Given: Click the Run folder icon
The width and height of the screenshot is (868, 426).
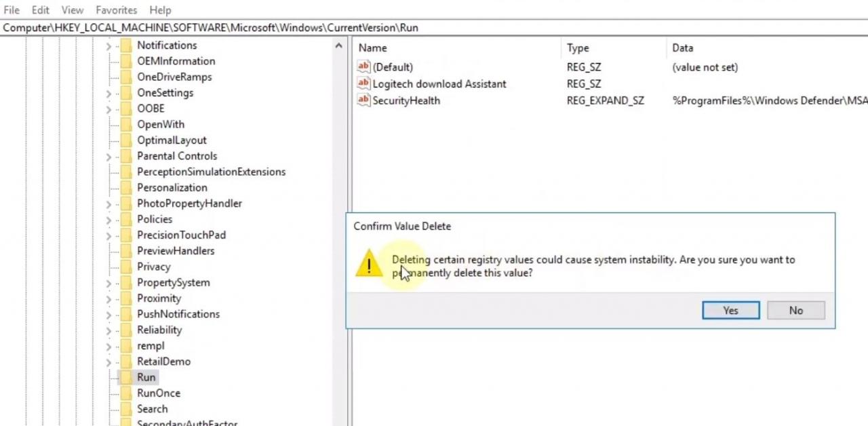Looking at the screenshot, I should (x=126, y=377).
